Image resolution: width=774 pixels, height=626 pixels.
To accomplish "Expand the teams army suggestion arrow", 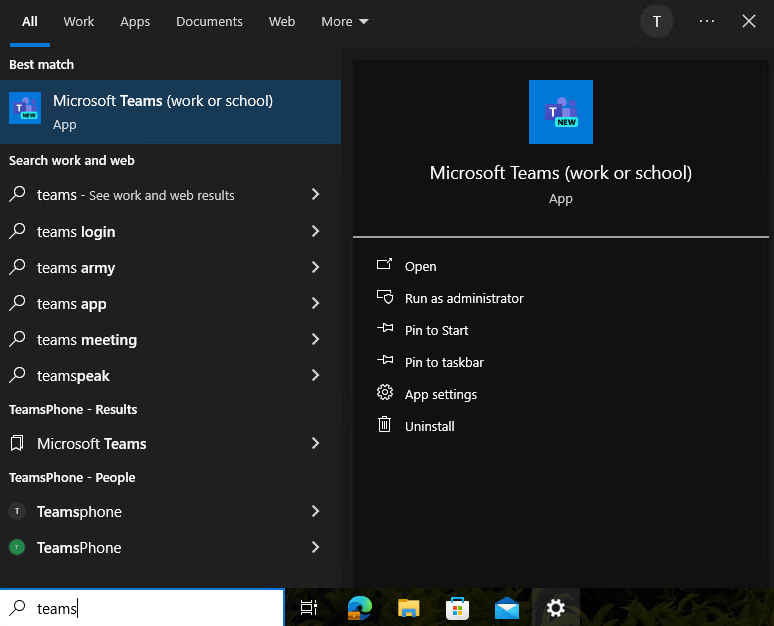I will [315, 267].
